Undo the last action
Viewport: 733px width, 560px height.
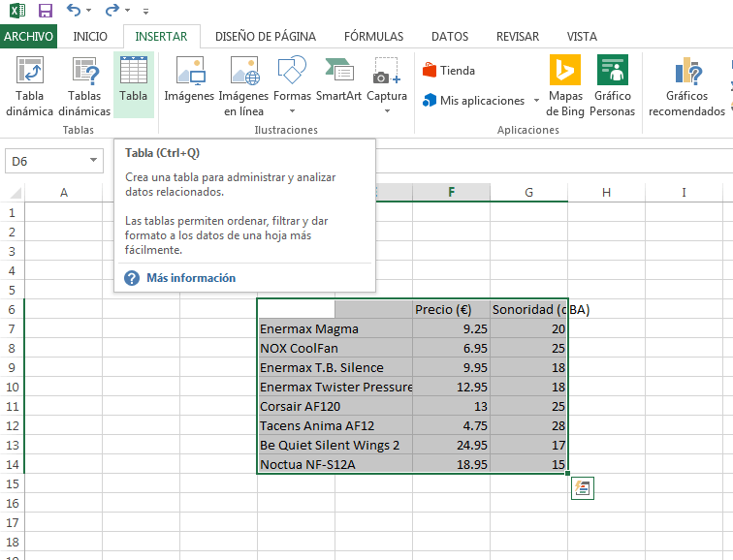(x=73, y=10)
